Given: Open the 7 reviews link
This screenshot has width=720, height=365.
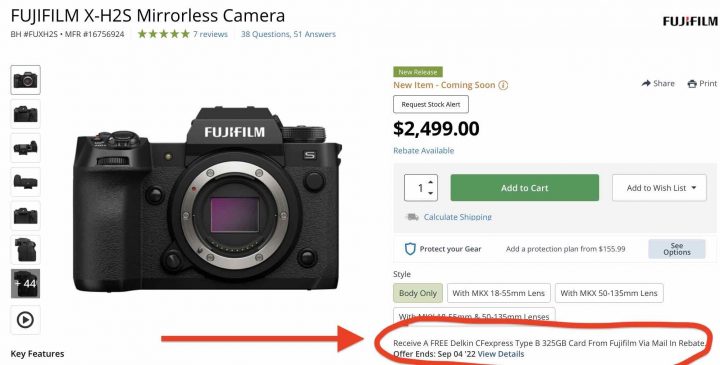Looking at the screenshot, I should click(x=210, y=34).
